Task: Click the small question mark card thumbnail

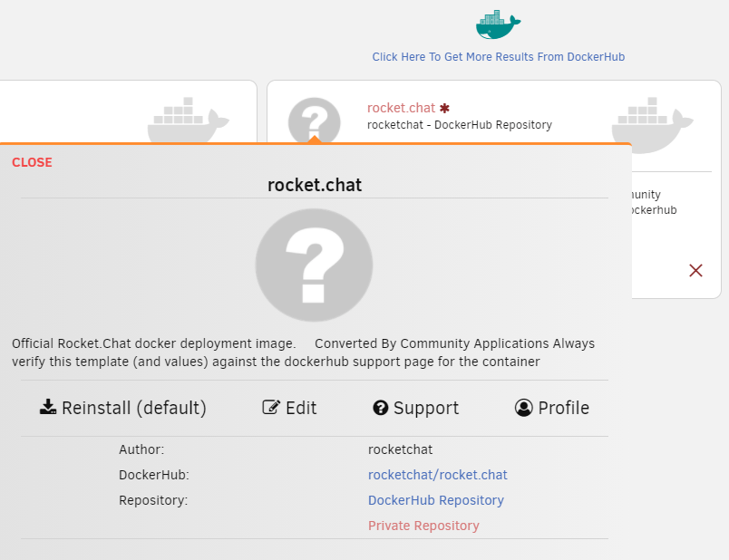Action: (315, 120)
